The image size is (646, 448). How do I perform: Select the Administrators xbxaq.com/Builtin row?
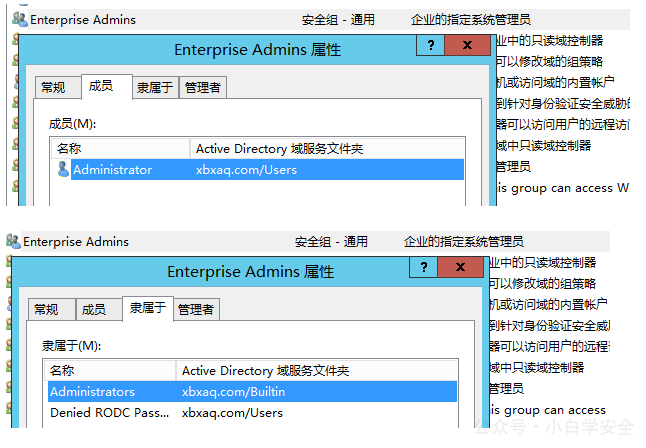coord(253,391)
